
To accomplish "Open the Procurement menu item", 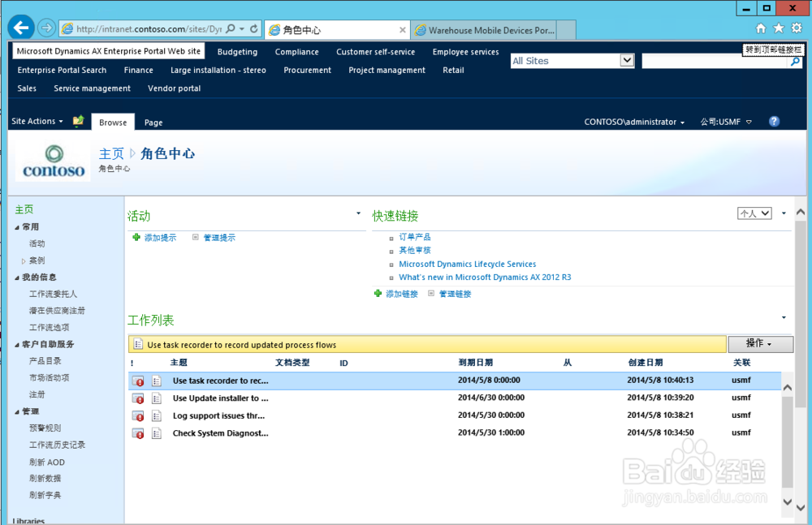I will pos(307,70).
